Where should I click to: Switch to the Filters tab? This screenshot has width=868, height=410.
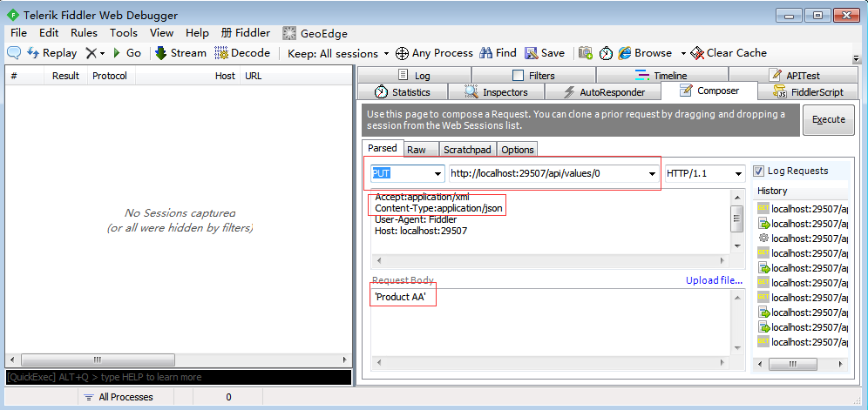(533, 75)
